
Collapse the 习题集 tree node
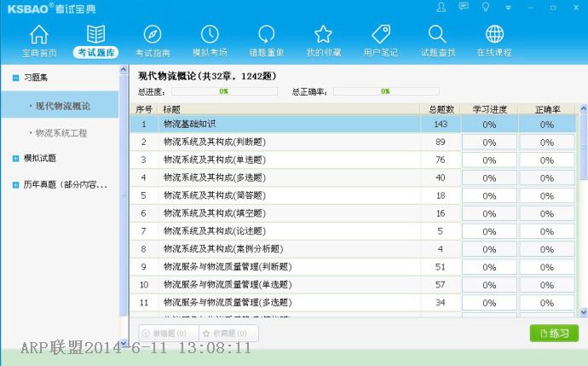(x=15, y=78)
